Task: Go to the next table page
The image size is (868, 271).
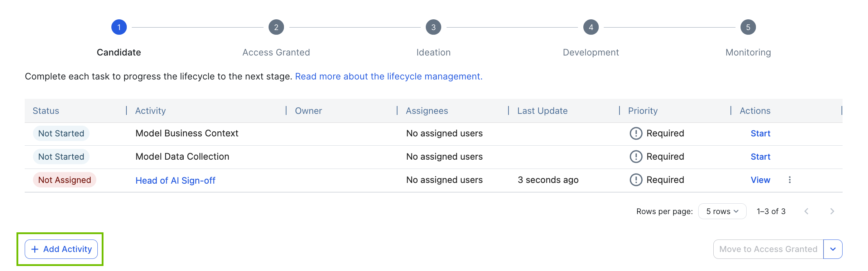Action: [832, 211]
